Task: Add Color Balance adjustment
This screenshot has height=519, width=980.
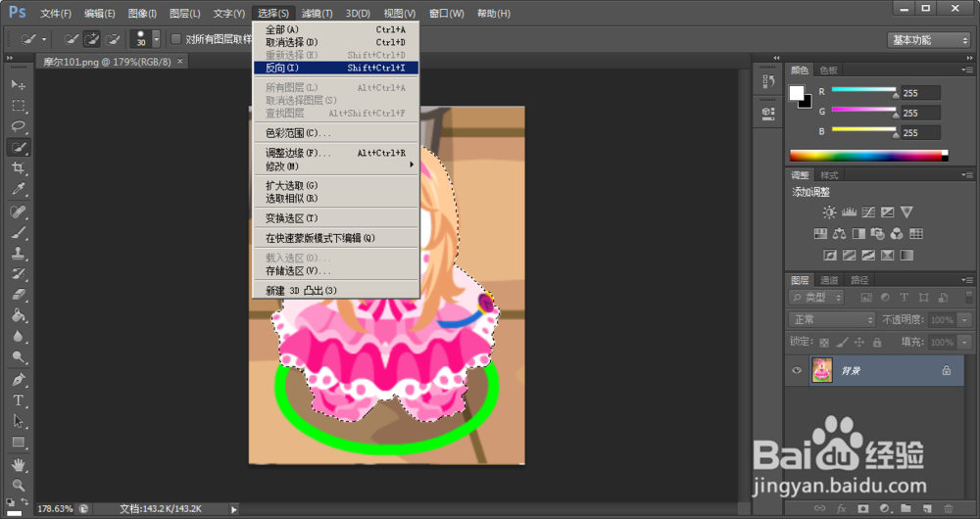Action: point(840,234)
